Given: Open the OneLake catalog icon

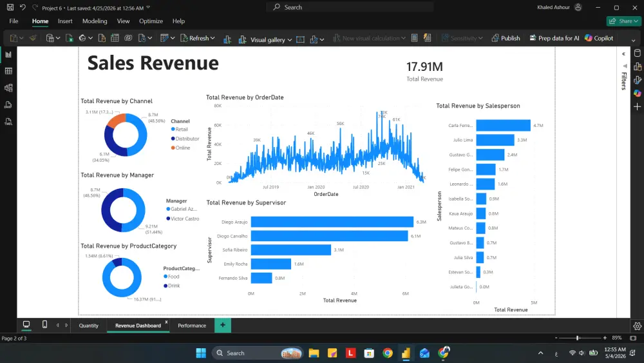Looking at the screenshot, I should tap(82, 38).
